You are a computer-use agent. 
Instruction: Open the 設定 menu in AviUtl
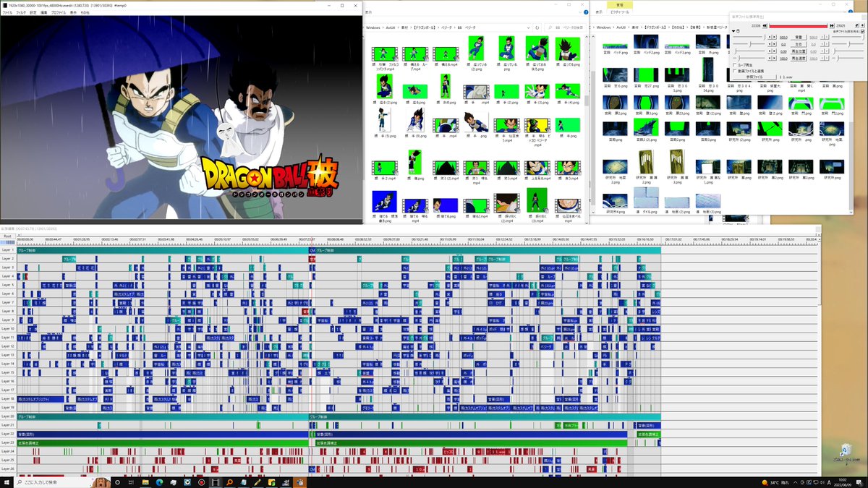[33, 12]
